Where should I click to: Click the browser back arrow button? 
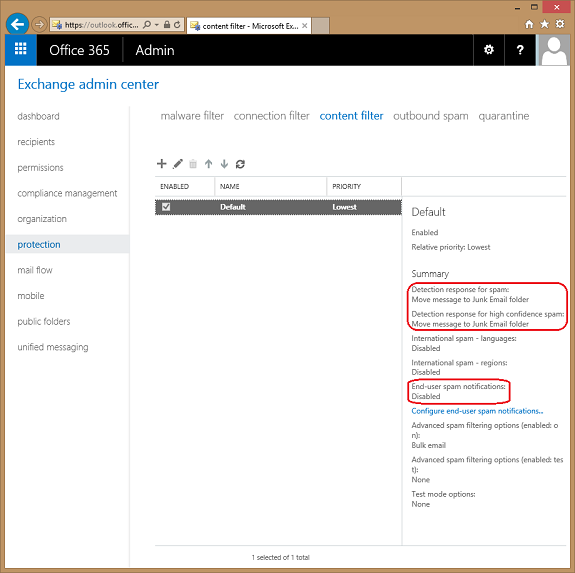pos(17,25)
